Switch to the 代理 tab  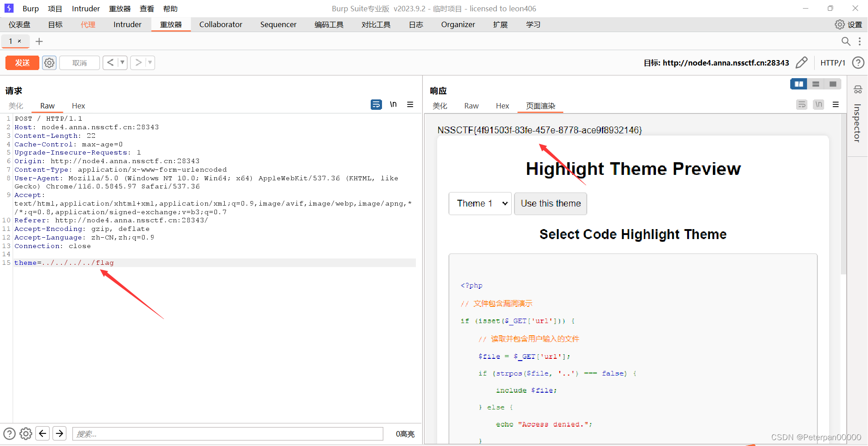(88, 24)
